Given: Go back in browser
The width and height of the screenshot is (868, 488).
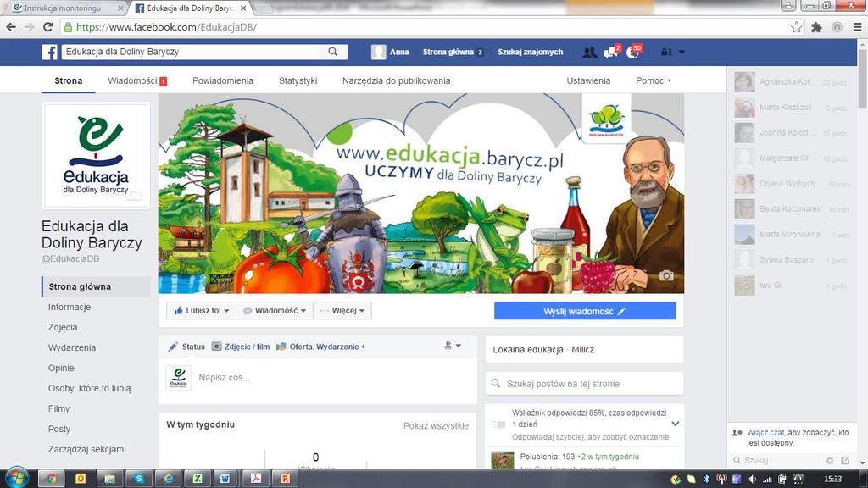Looking at the screenshot, I should pos(11,27).
